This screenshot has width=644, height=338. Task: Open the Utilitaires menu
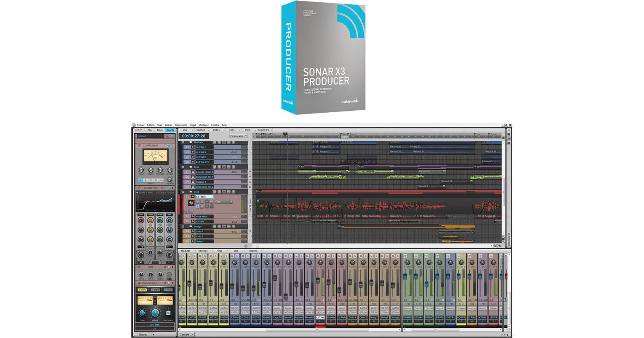click(x=204, y=125)
